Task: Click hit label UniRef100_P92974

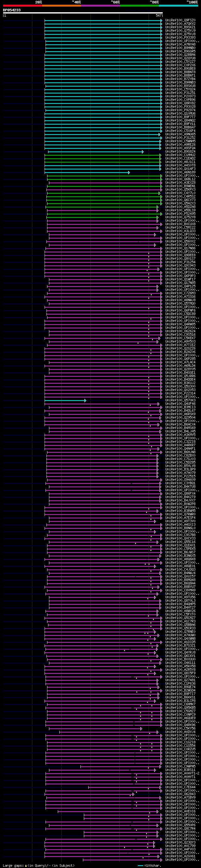Action: coord(180,110)
